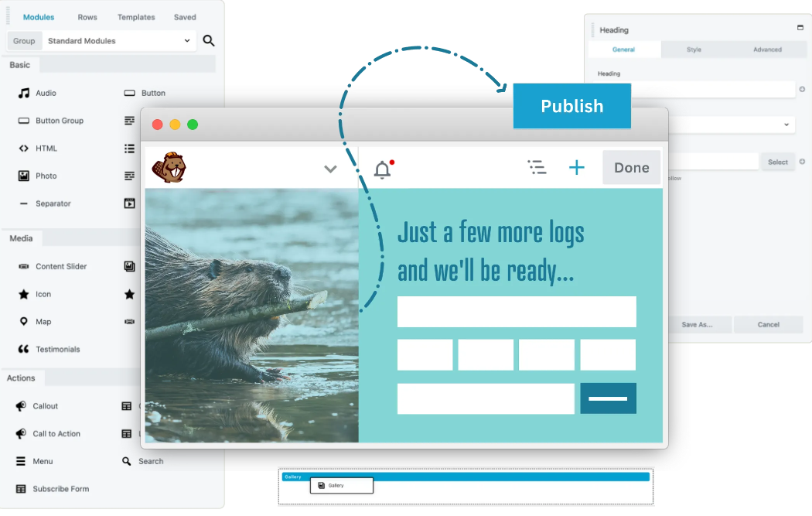Click the Cancel button in Heading panel
812x516 pixels.
click(x=769, y=325)
